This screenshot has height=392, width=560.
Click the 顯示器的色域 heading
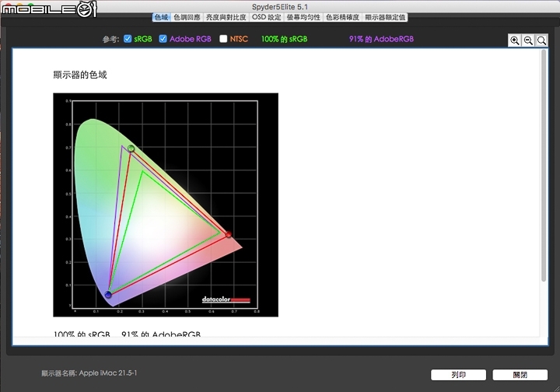click(80, 75)
